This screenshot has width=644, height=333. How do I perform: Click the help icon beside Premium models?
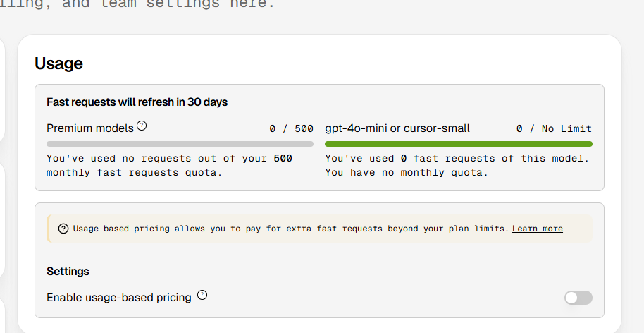(142, 126)
